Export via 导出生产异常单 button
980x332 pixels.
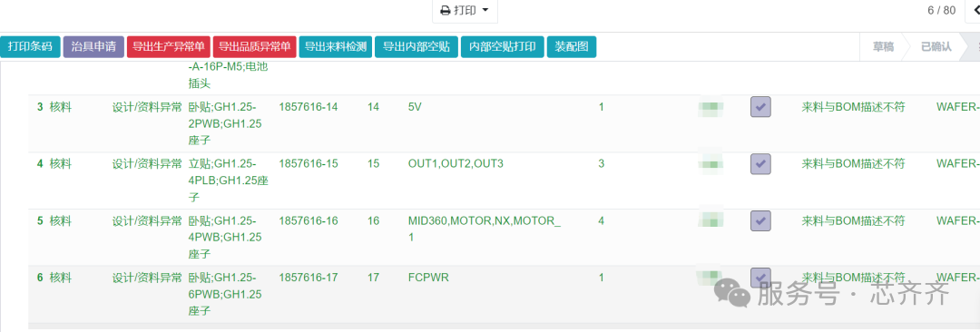click(169, 47)
